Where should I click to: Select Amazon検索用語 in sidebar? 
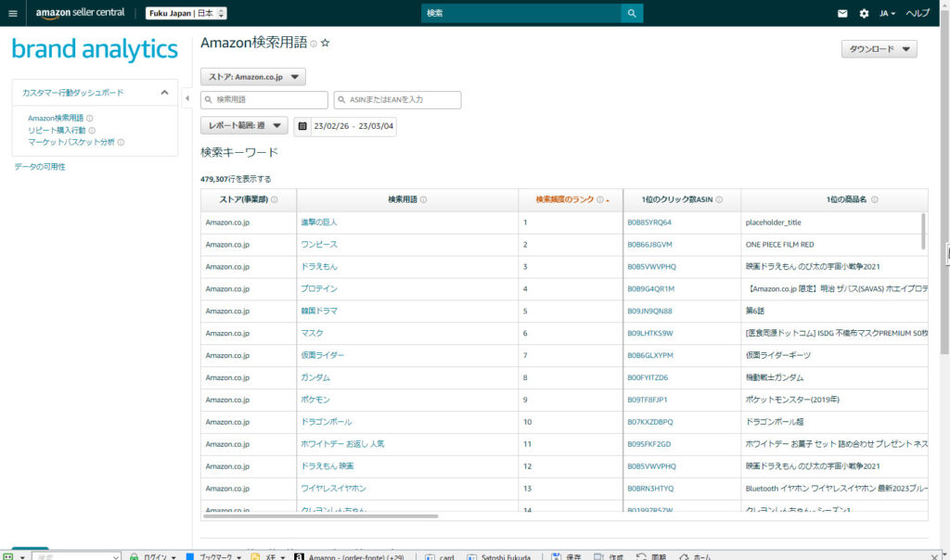coord(55,119)
